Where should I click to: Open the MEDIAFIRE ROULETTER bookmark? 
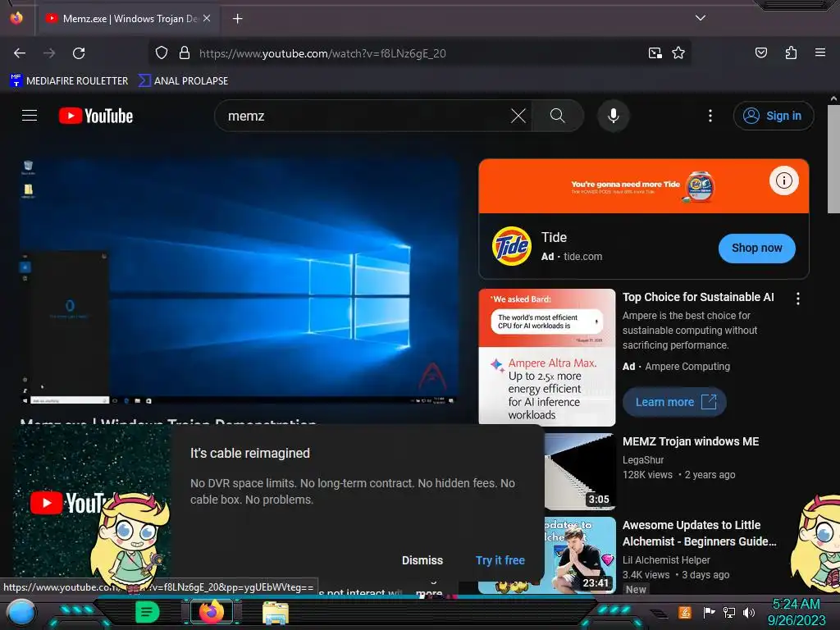pos(69,81)
